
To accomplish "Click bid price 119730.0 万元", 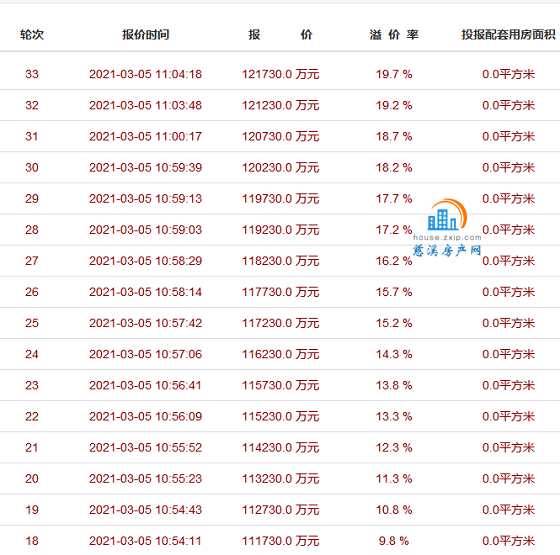I will point(281,198).
